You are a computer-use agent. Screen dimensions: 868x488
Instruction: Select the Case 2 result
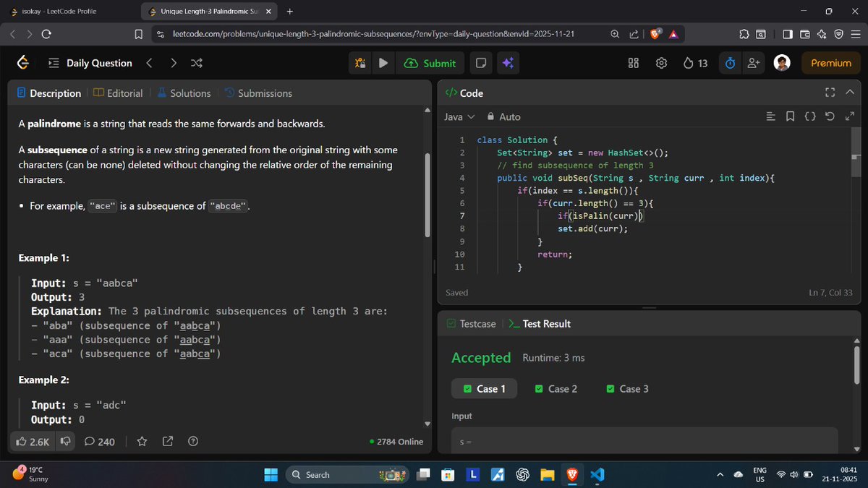coord(556,389)
